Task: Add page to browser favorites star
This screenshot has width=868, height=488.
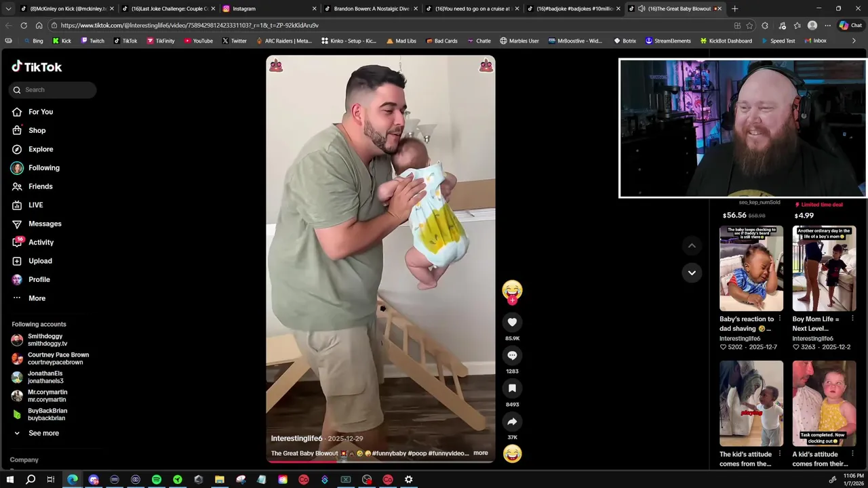Action: 749,25
